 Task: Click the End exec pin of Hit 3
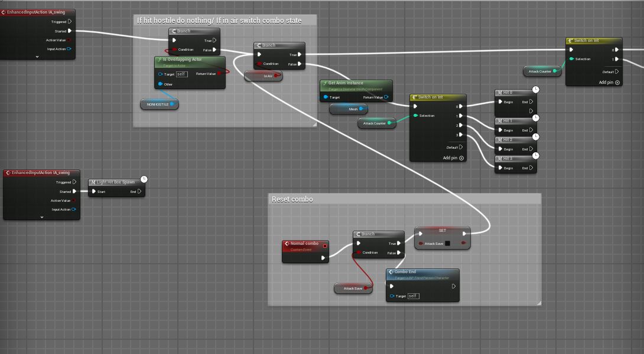click(x=532, y=168)
